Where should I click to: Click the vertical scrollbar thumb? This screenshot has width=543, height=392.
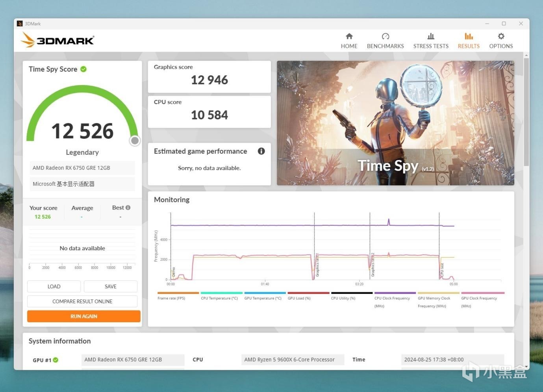(526, 112)
